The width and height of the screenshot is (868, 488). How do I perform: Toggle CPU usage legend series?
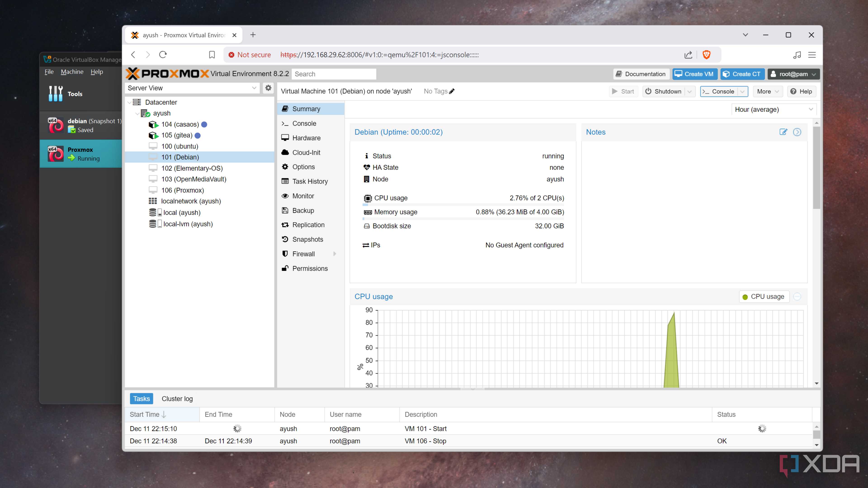(x=764, y=296)
